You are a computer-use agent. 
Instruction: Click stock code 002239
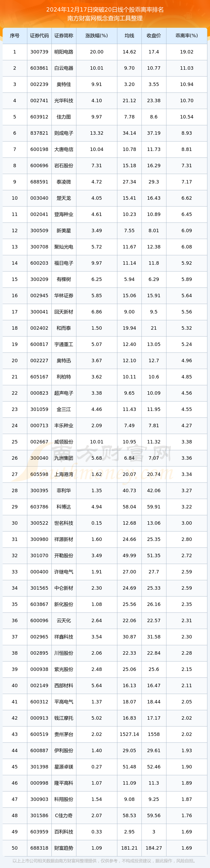[39, 84]
